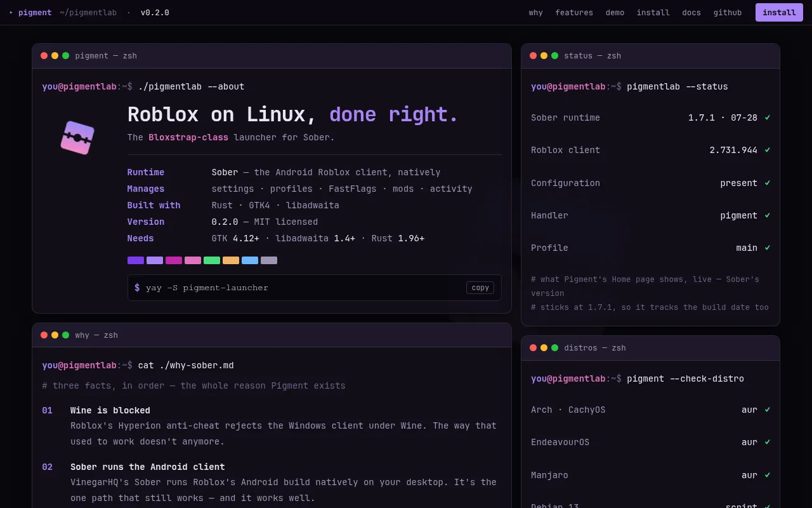Image resolution: width=812 pixels, height=508 pixels.
Task: Click the '~/pigmentlab' path in the header
Action: (x=88, y=13)
